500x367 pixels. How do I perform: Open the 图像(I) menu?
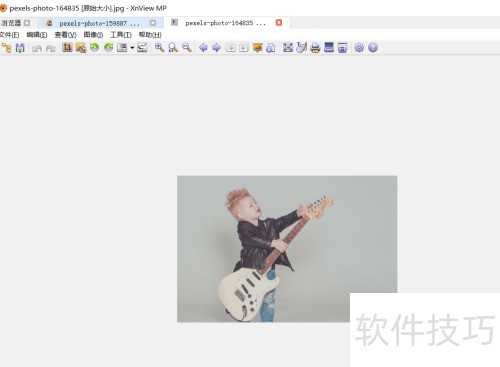(x=93, y=35)
